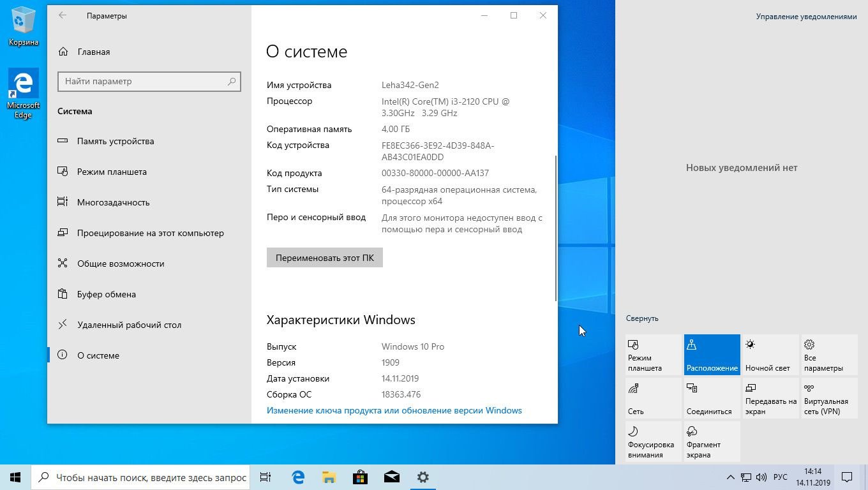Viewport: 868px width, 490px height.
Task: Click Свернуть to collapse quick actions
Action: click(642, 318)
